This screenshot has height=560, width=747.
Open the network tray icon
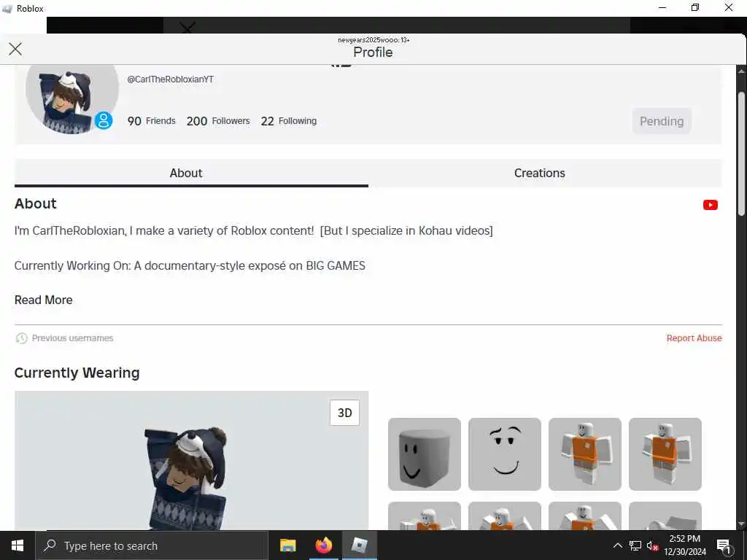[x=635, y=545]
